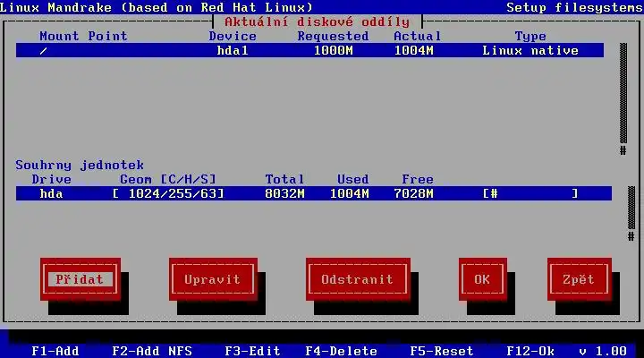Click the Odstranit button

pyautogui.click(x=358, y=279)
